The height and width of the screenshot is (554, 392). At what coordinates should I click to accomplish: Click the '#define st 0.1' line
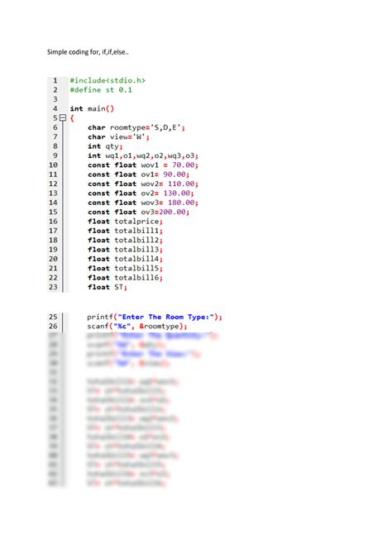pos(101,90)
